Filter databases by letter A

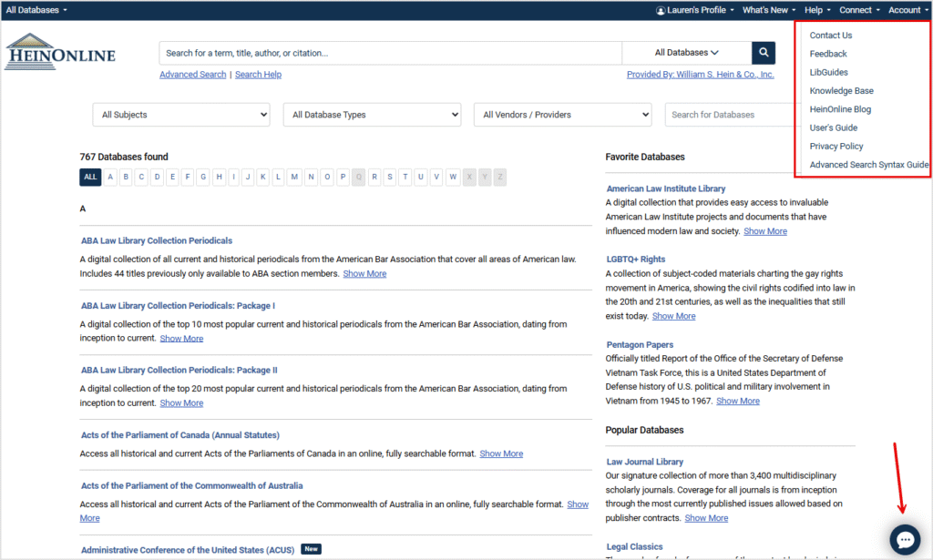tap(110, 177)
